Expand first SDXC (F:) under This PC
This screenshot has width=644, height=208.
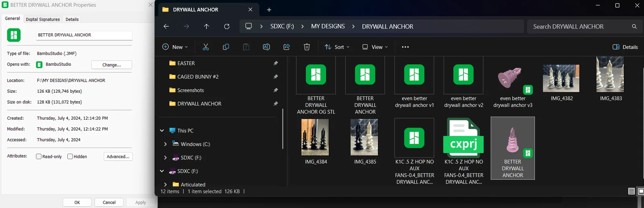[166, 158]
